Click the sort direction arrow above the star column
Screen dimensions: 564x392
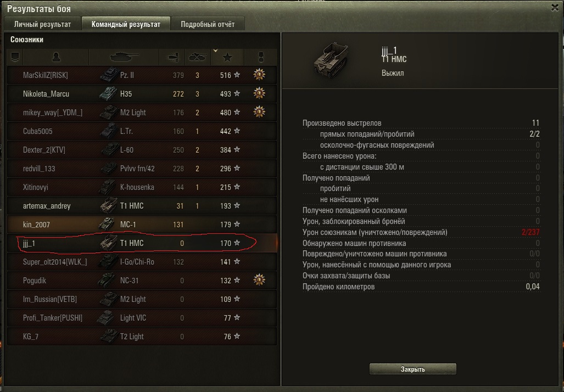(x=215, y=51)
